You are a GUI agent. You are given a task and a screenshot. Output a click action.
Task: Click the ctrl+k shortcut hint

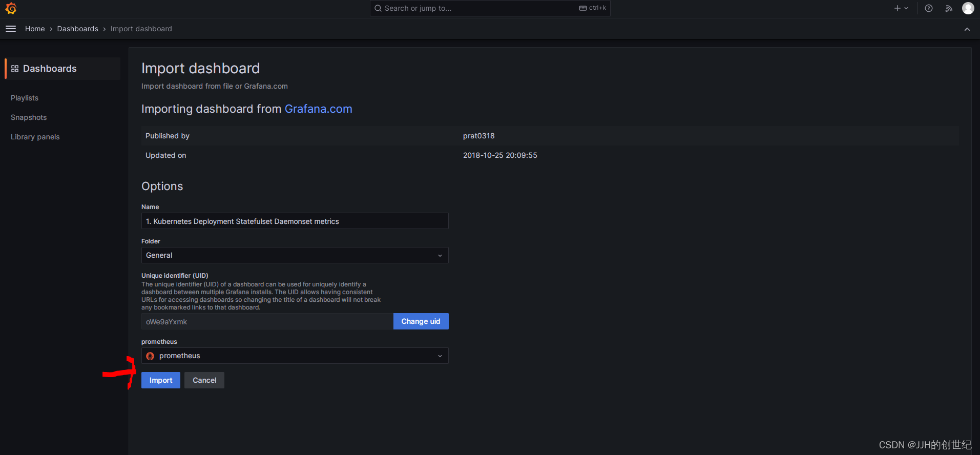[593, 8]
